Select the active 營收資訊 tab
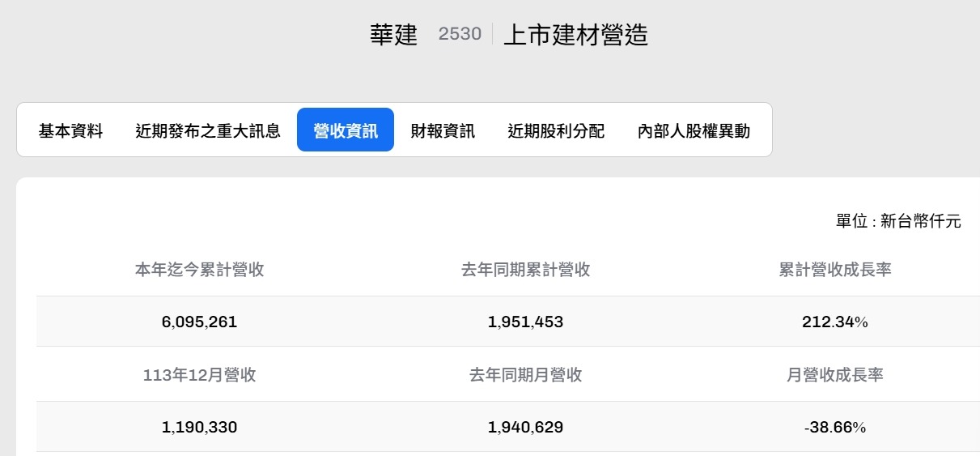This screenshot has width=980, height=456. coord(346,130)
